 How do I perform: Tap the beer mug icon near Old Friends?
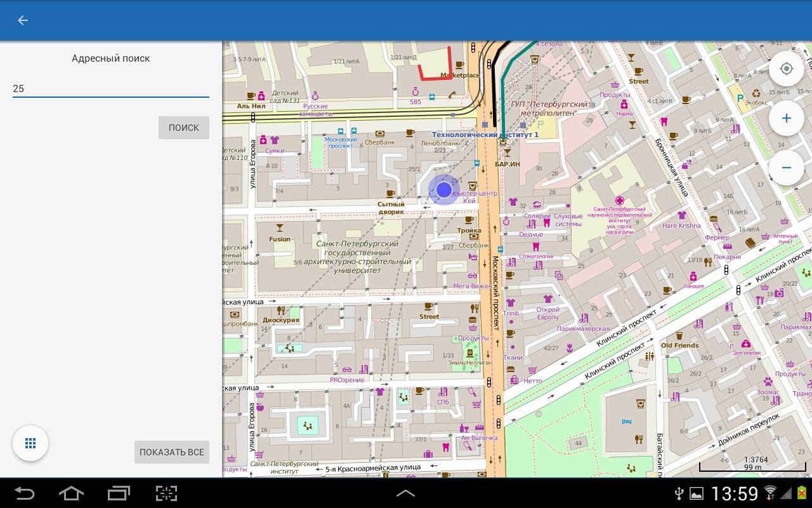click(x=679, y=336)
